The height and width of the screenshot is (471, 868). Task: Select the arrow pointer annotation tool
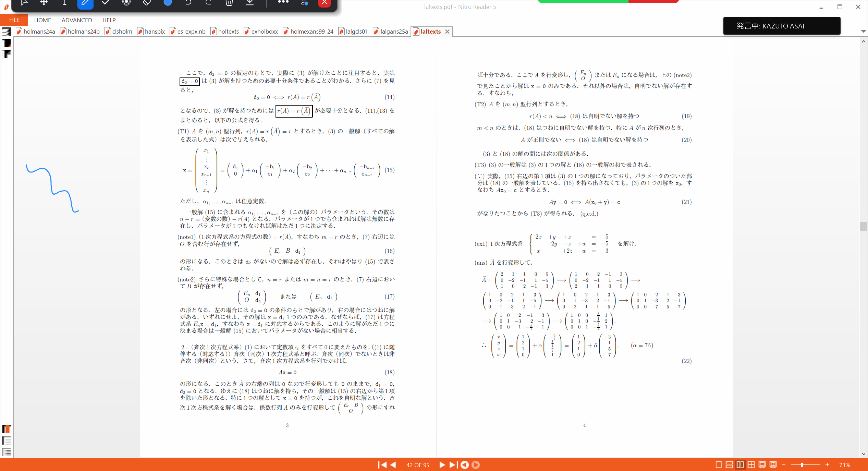click(x=24, y=3)
